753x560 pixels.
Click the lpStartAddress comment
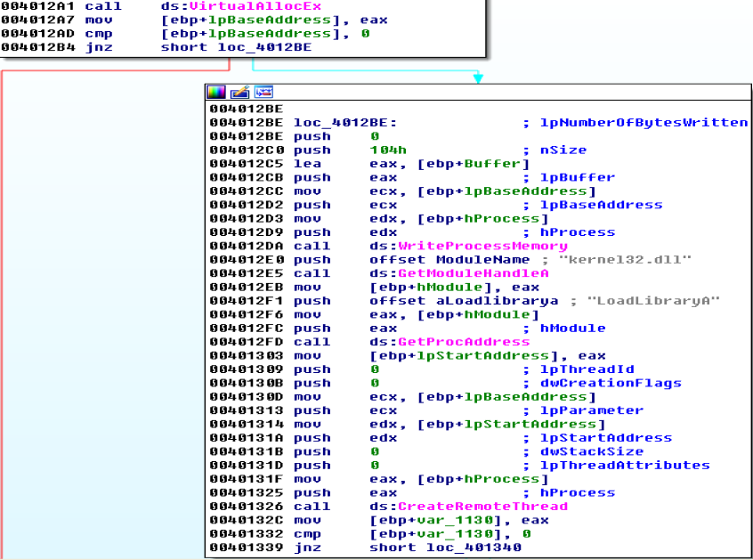point(606,437)
